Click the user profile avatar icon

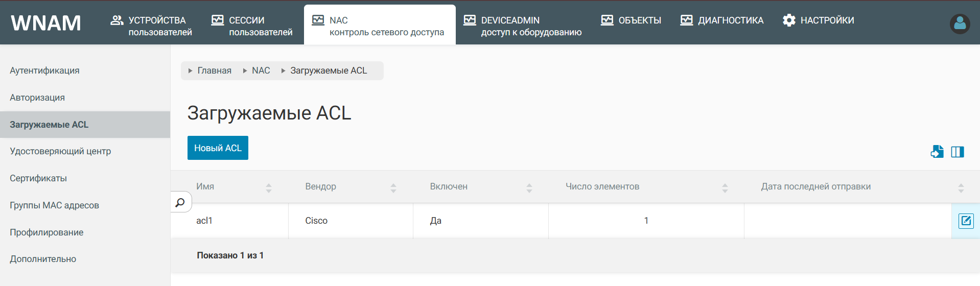[960, 23]
